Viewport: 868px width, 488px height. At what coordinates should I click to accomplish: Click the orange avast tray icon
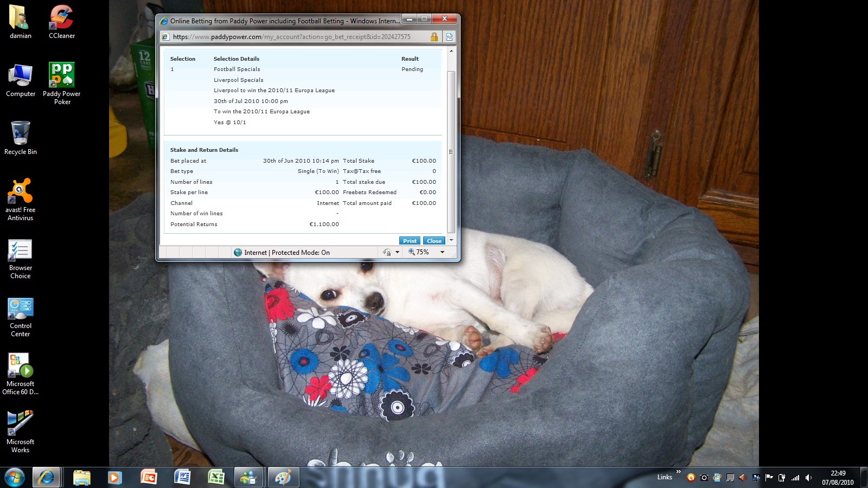click(691, 477)
